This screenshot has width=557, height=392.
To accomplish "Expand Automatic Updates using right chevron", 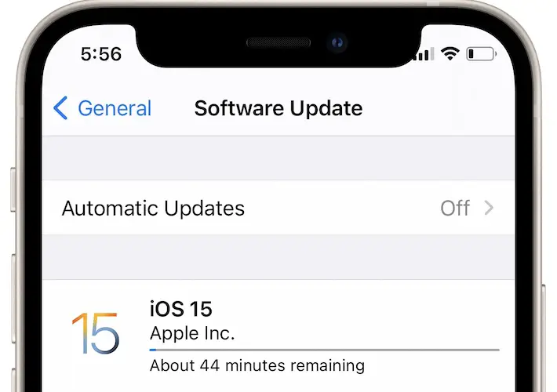I will 490,208.
